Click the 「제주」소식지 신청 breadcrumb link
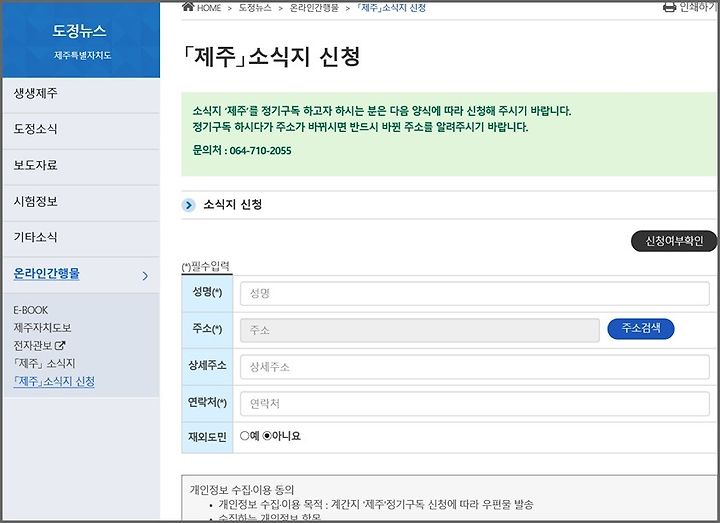 click(x=391, y=8)
